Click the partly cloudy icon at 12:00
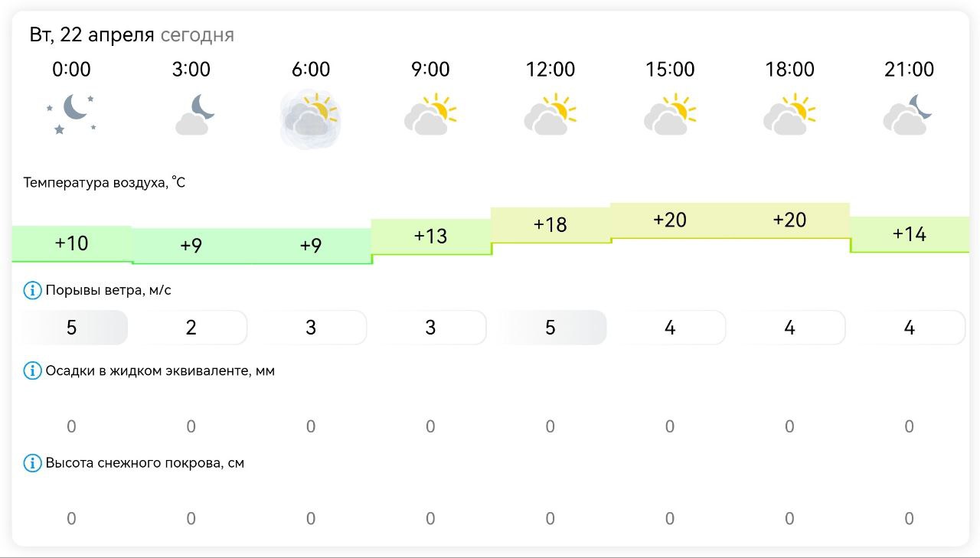The image size is (980, 558). click(x=550, y=114)
